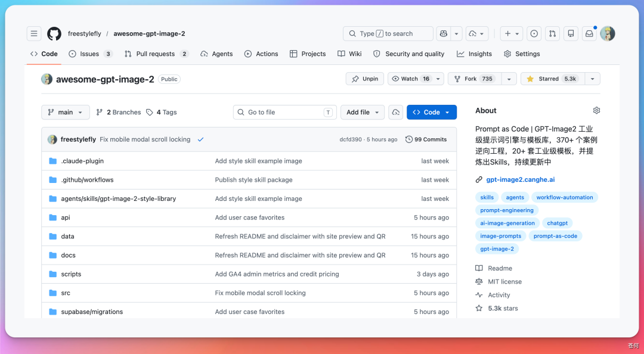644x354 pixels.
Task: Open commit hash dcfd390
Action: point(351,139)
